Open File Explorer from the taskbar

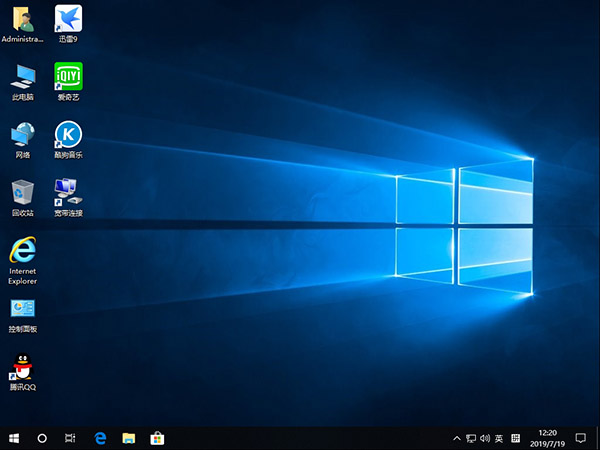coord(129,438)
